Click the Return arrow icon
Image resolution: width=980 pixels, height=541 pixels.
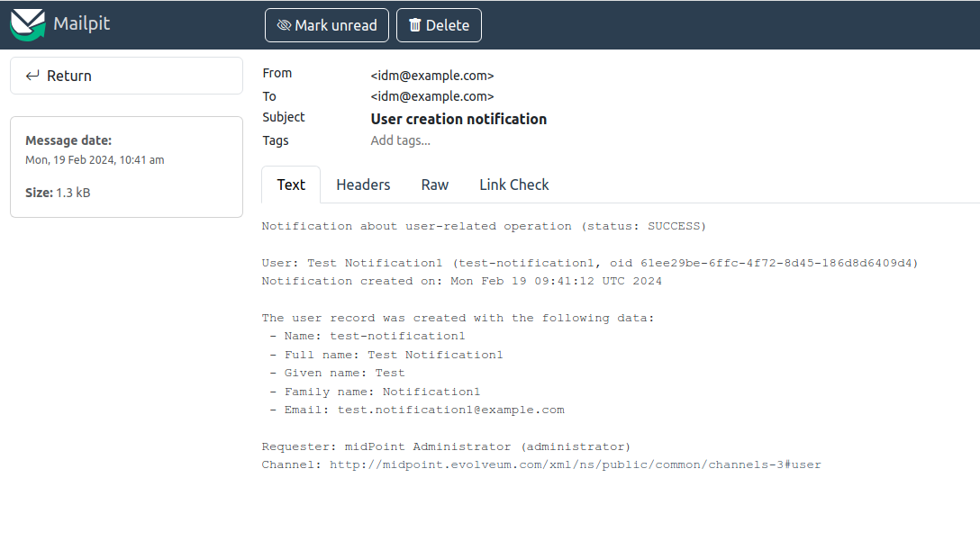(x=32, y=76)
